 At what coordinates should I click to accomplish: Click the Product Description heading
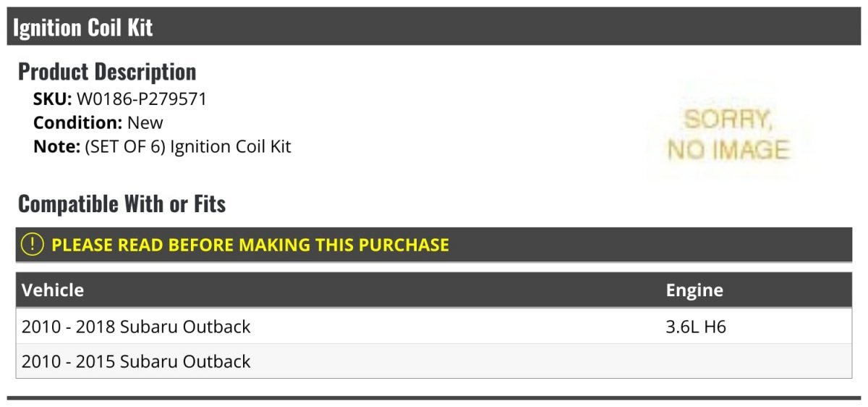tap(107, 71)
